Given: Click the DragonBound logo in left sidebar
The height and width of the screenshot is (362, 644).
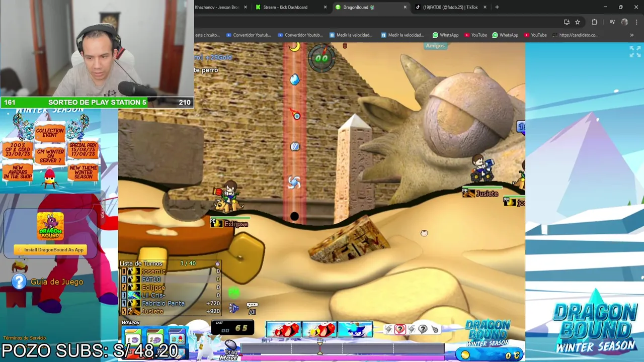Looking at the screenshot, I should click(x=50, y=226).
